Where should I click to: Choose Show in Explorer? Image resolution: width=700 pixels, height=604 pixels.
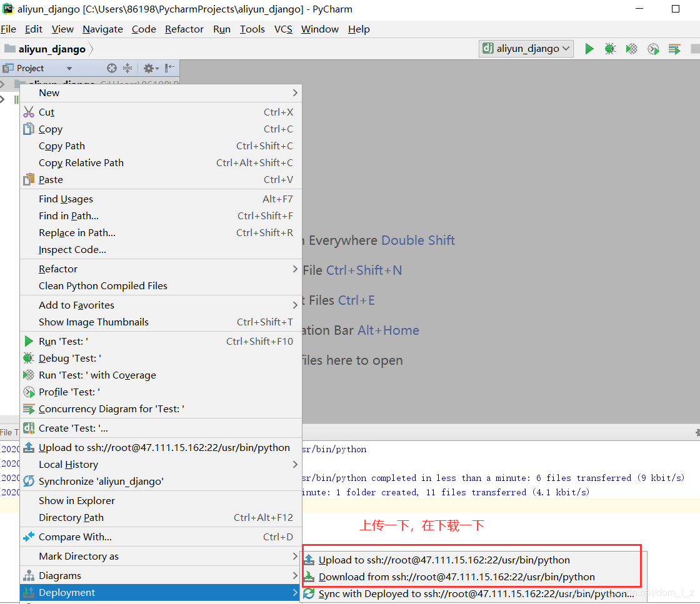tap(161, 500)
